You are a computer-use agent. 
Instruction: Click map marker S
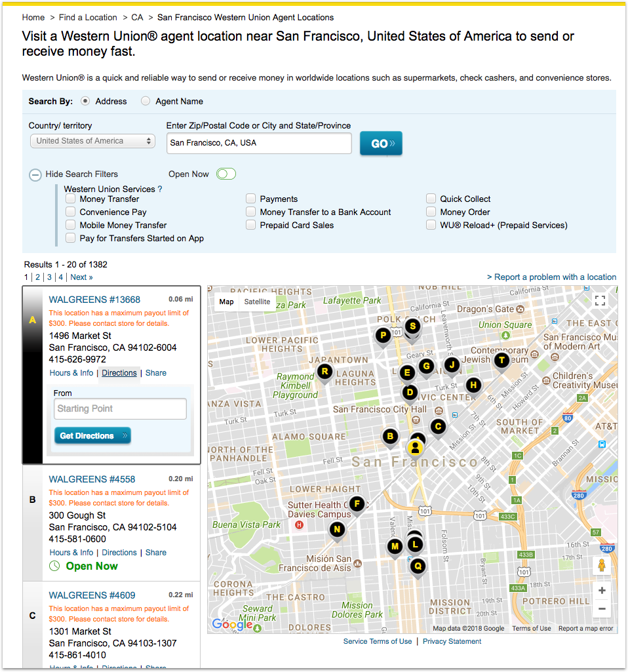click(412, 326)
